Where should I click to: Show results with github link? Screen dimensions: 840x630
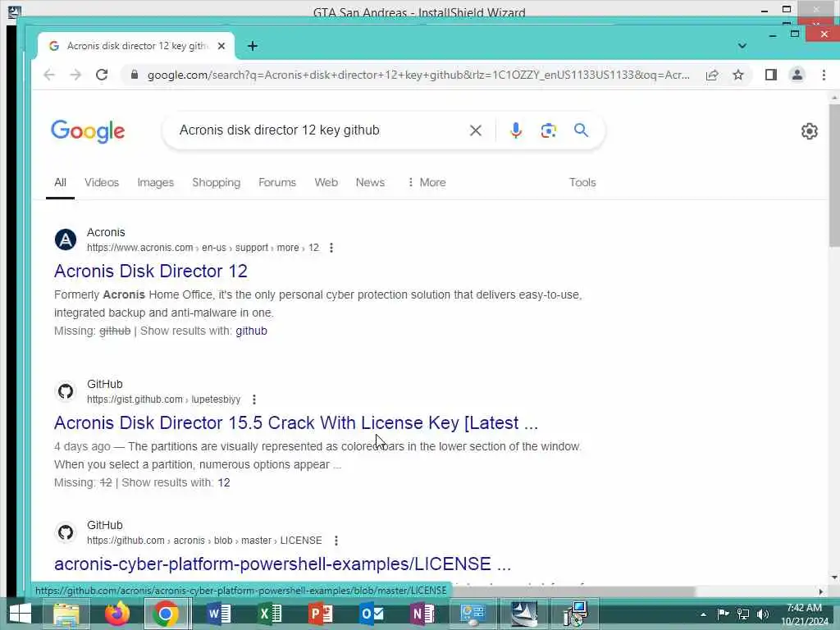[251, 331]
